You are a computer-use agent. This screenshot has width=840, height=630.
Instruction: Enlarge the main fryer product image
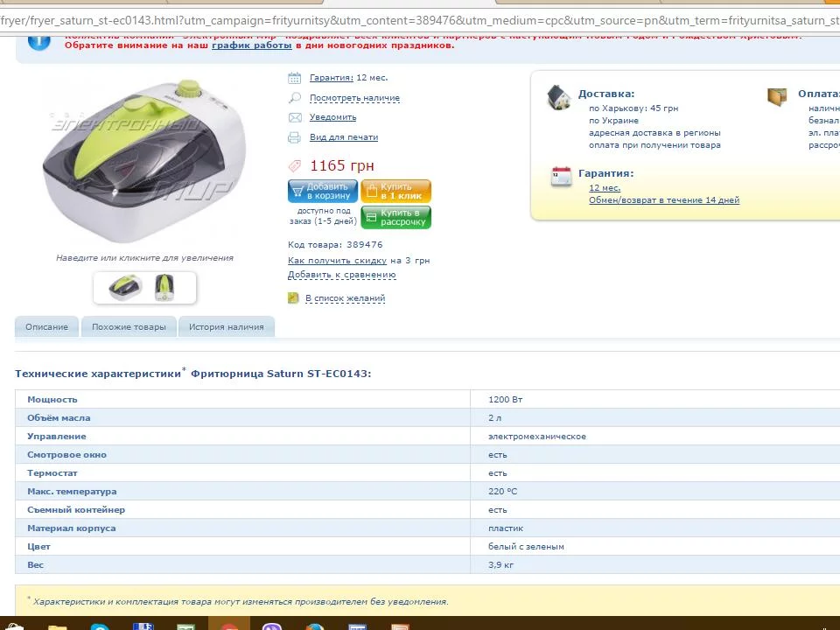coord(144,161)
